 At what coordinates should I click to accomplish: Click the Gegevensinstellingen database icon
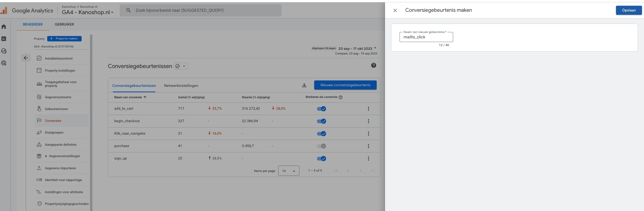point(39,156)
